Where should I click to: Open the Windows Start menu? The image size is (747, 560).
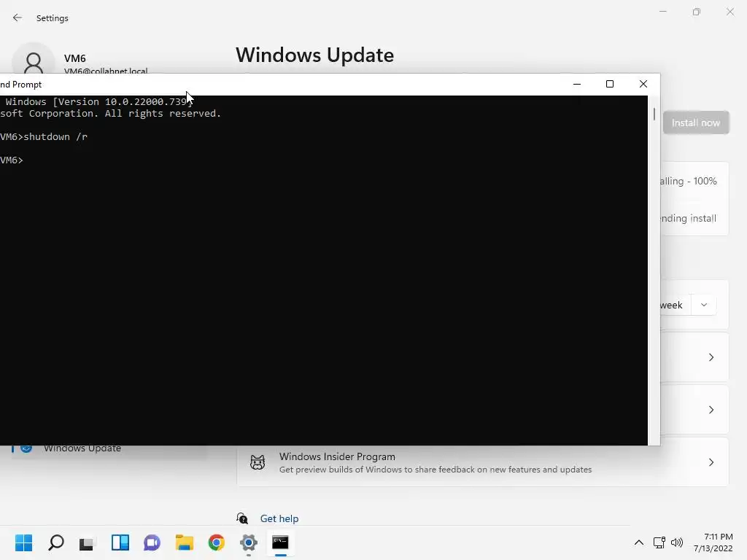tap(23, 542)
